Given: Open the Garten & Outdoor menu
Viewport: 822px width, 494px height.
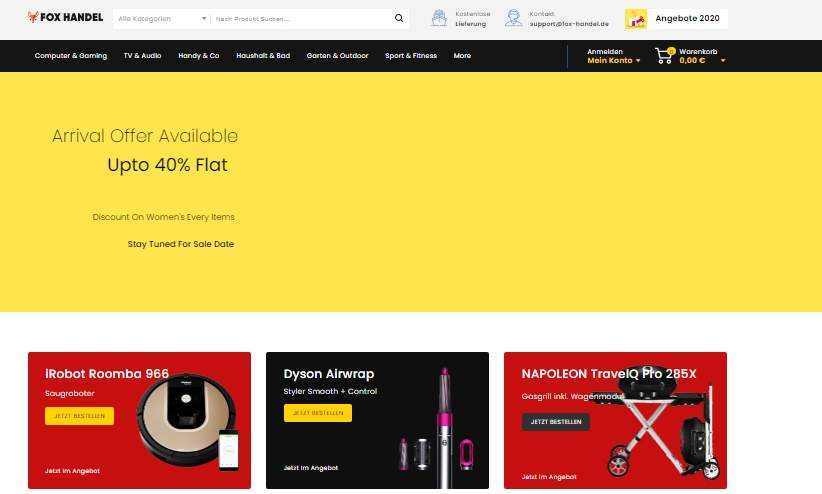Looking at the screenshot, I should click(x=338, y=56).
